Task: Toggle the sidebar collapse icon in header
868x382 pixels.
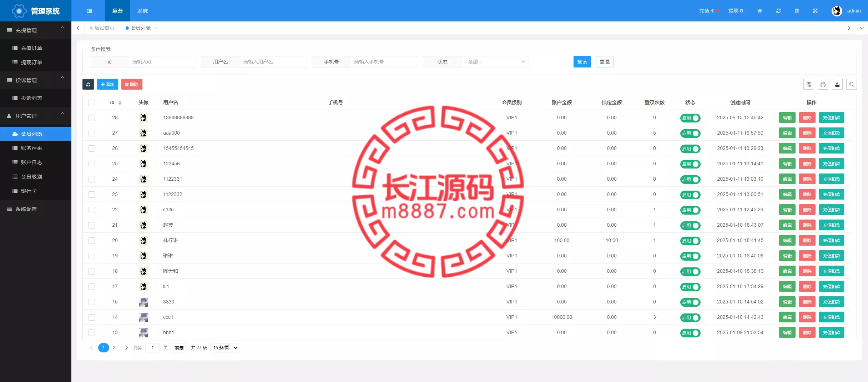Action: pyautogui.click(x=90, y=11)
